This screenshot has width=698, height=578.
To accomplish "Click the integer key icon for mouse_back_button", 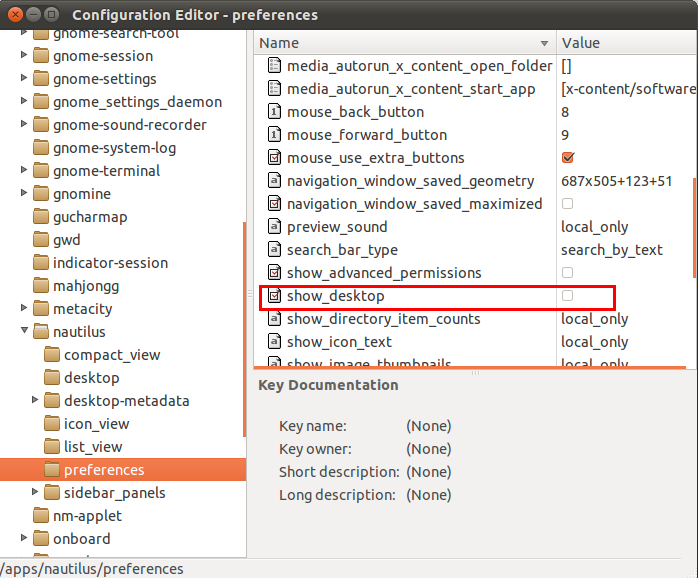I will click(x=274, y=112).
